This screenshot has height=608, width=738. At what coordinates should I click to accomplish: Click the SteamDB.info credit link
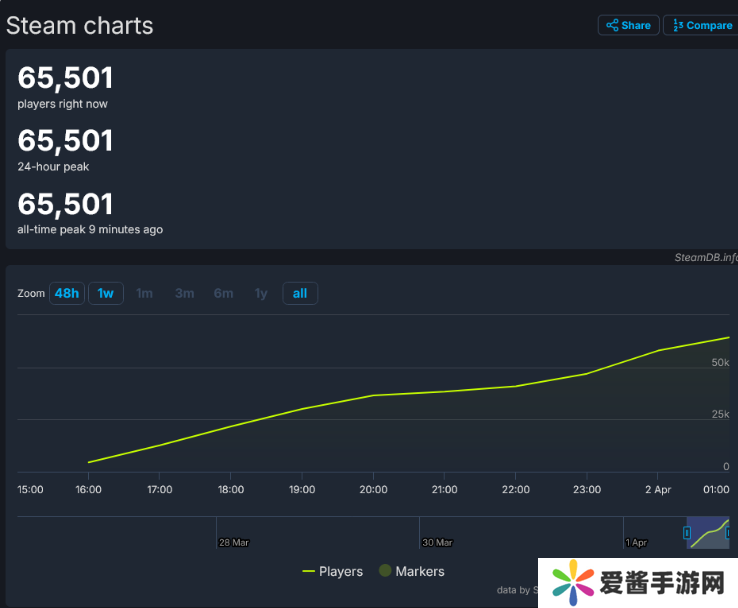705,257
